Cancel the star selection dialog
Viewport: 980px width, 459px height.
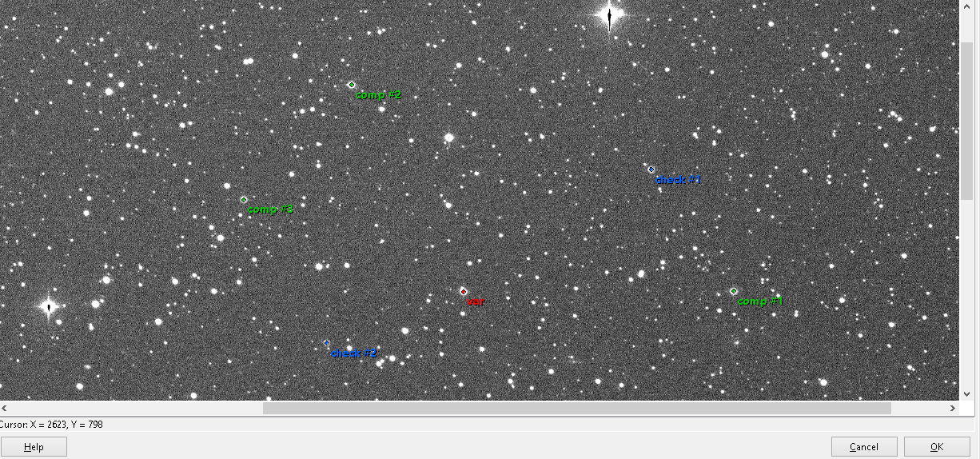point(863,447)
